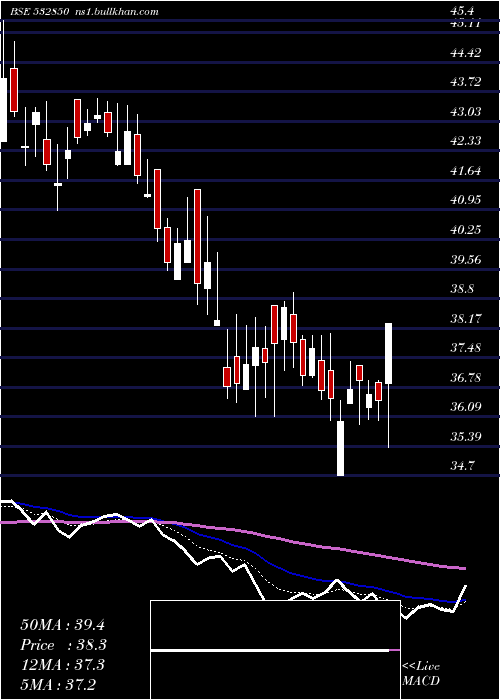Image resolution: width=500 pixels, height=700 pixels.
Task: Click the Price : 38.3 readout
Action: (x=63, y=645)
